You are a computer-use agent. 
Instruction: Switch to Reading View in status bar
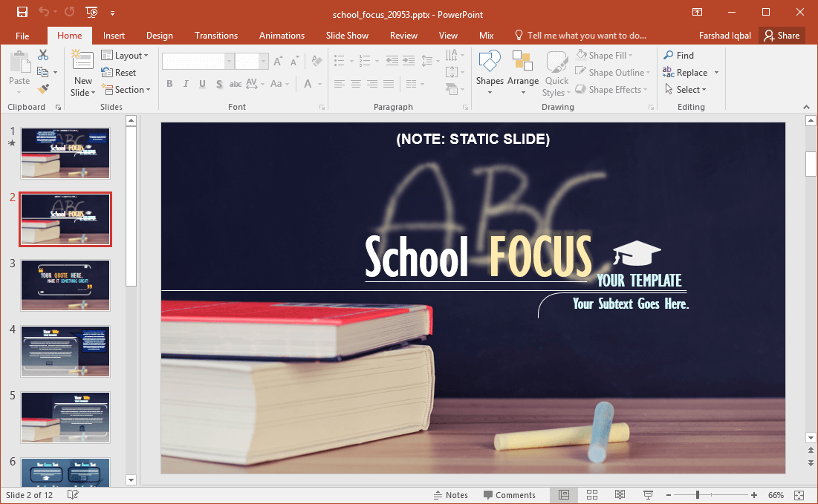click(x=620, y=495)
